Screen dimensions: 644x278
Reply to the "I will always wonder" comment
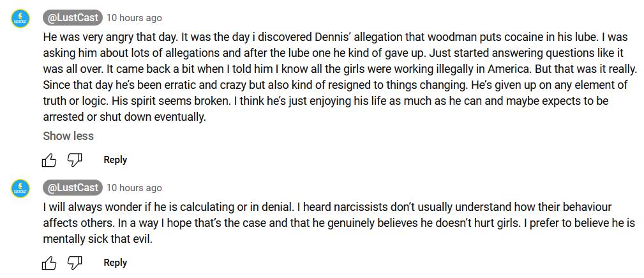click(x=115, y=263)
